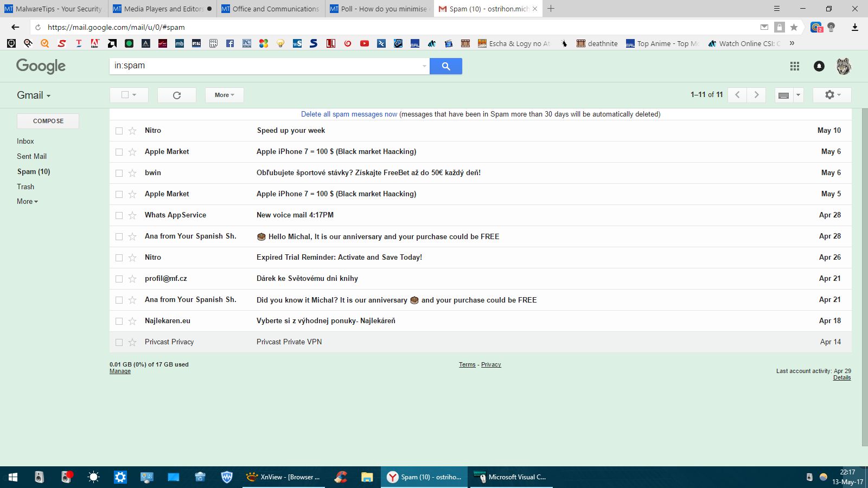This screenshot has width=868, height=488.
Task: Switch to Media Players and Editors tab
Action: point(163,9)
